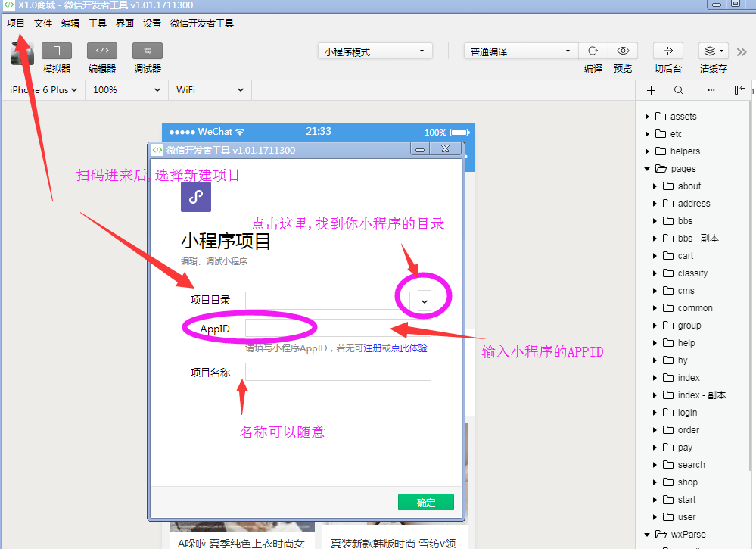Open the normal compile dropdown

(521, 51)
